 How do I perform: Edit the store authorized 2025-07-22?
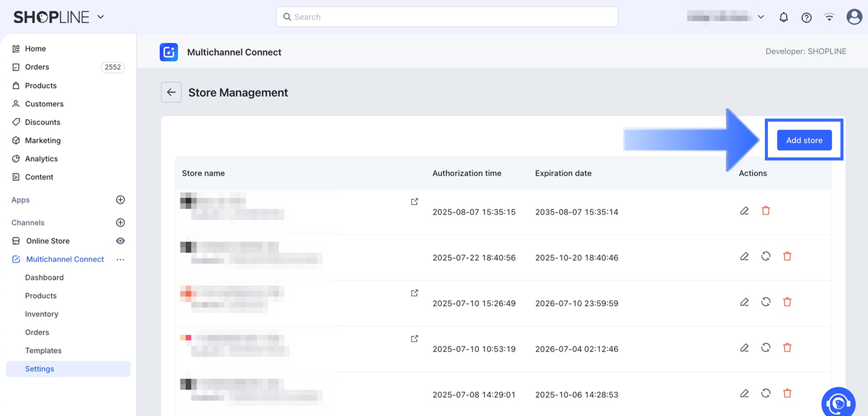pyautogui.click(x=744, y=257)
